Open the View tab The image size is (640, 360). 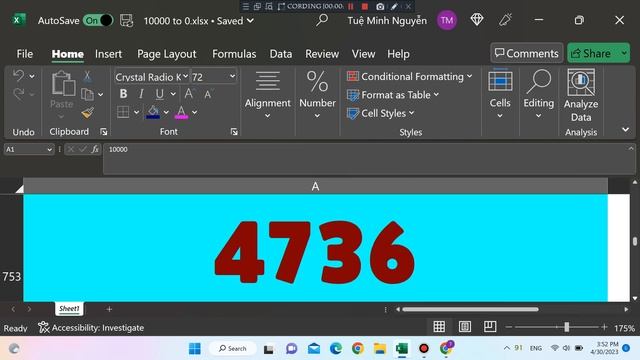point(363,54)
